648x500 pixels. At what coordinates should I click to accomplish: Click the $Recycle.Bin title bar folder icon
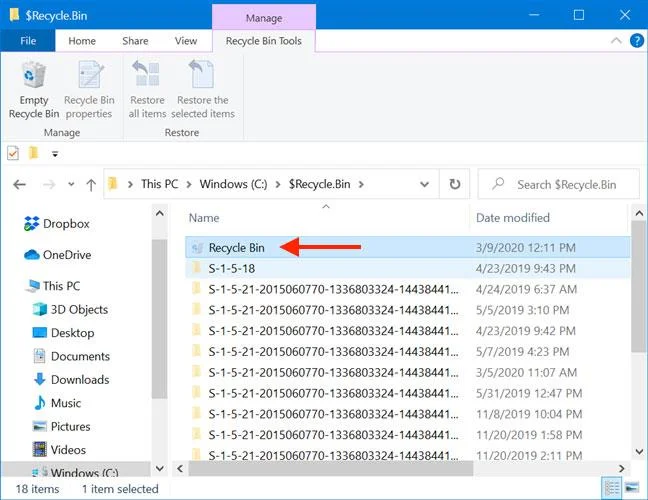pyautogui.click(x=14, y=15)
